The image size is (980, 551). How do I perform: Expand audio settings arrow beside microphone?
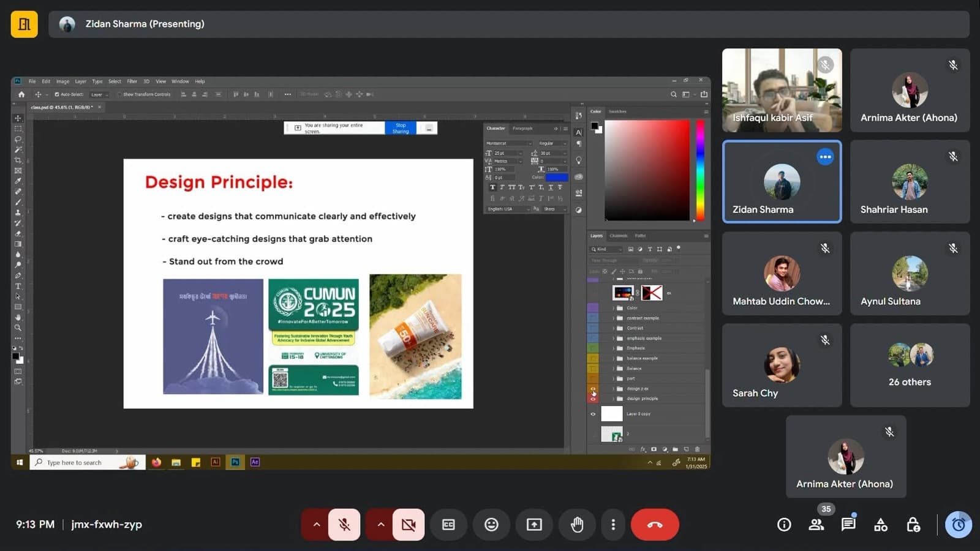pyautogui.click(x=316, y=525)
